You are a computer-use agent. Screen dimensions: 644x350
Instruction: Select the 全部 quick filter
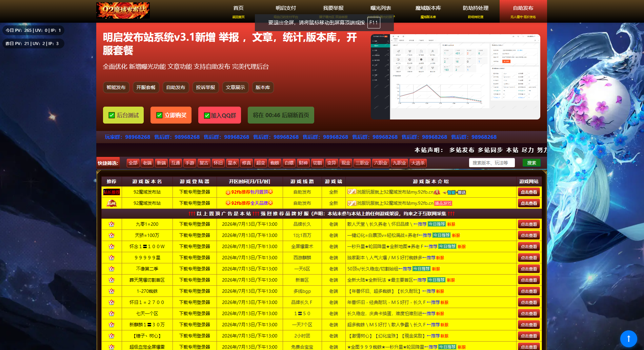click(133, 163)
